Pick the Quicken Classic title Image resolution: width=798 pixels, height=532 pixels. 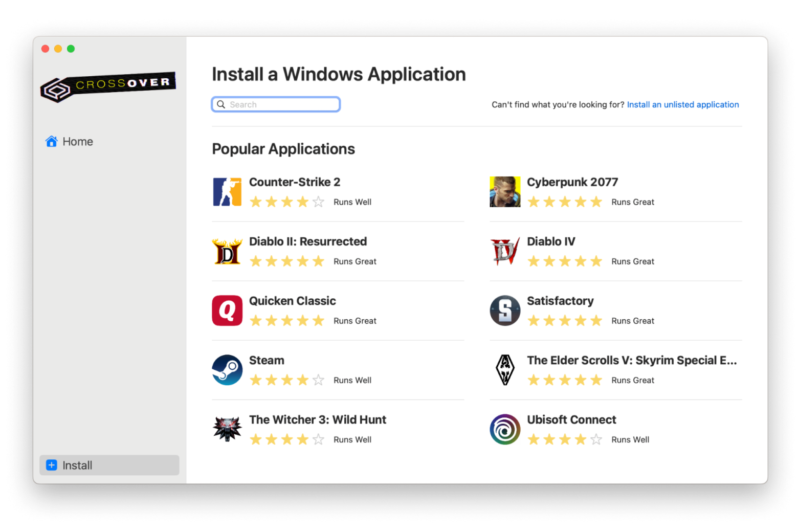pos(293,301)
